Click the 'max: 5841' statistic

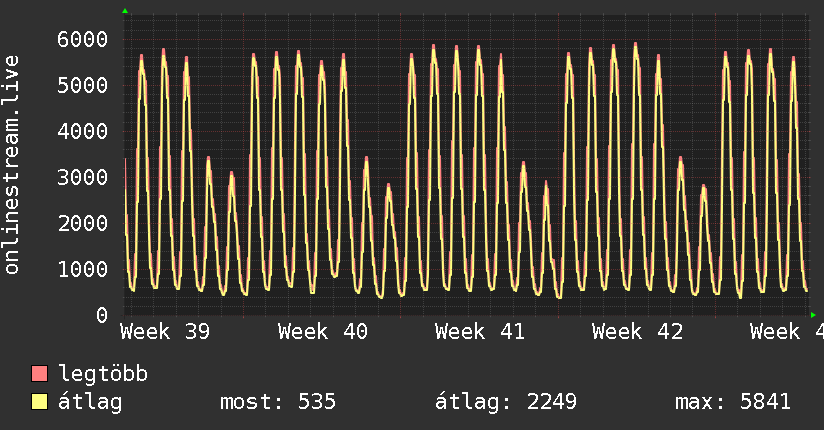[733, 402]
